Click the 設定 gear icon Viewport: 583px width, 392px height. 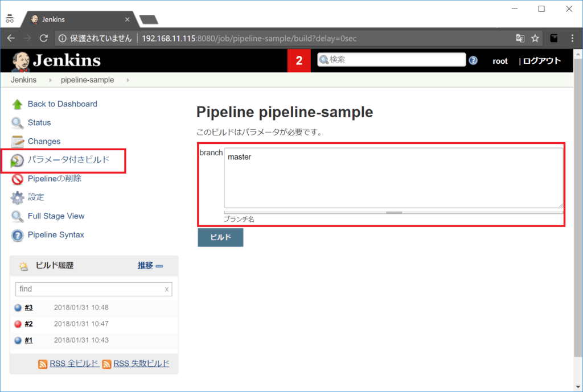coord(17,197)
